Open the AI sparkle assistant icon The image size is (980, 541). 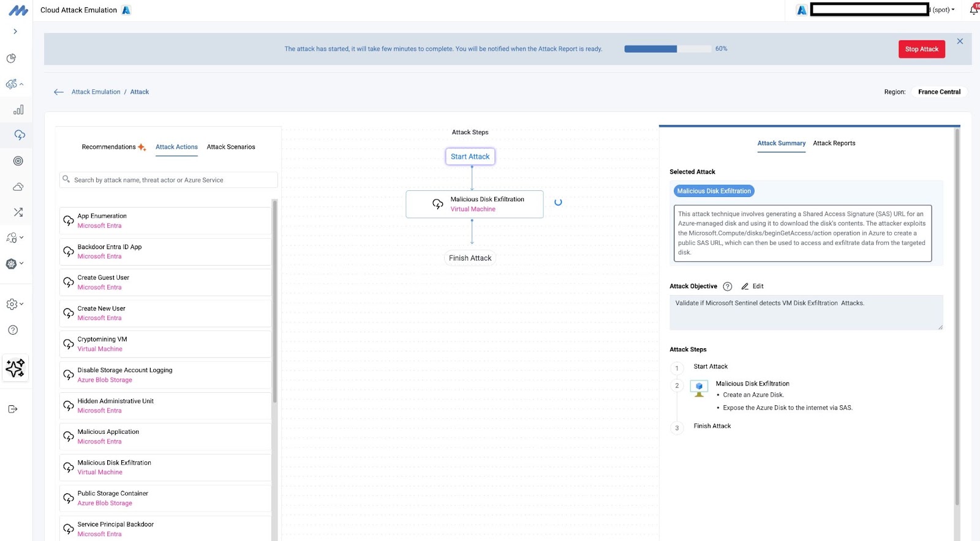point(15,368)
